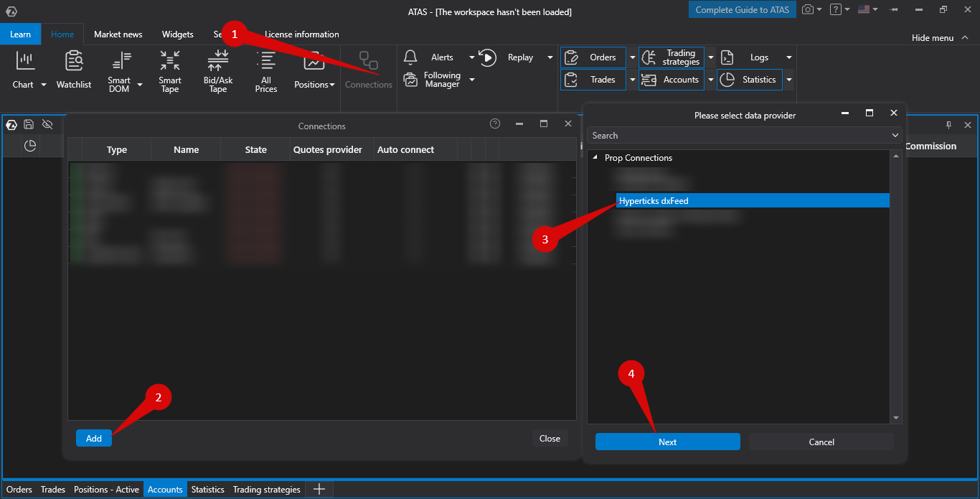The height and width of the screenshot is (499, 980).
Task: Click the ATAS logo icon in Accounts panel
Action: point(11,124)
